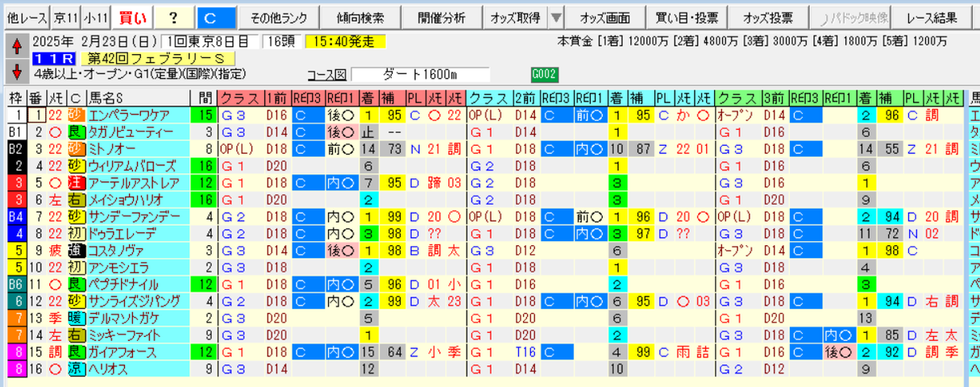
Task: Click the question mark button
Action: tap(173, 18)
